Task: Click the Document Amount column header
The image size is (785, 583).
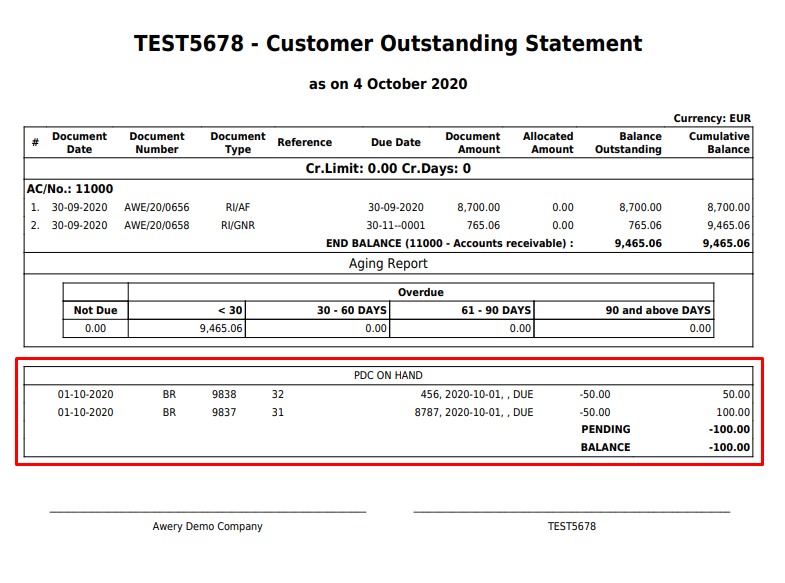Action: pyautogui.click(x=473, y=143)
